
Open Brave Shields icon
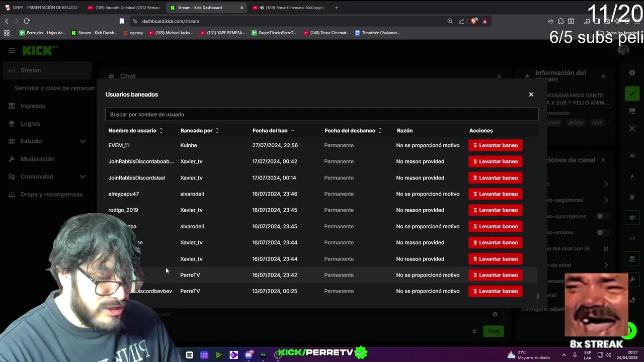pos(474,21)
